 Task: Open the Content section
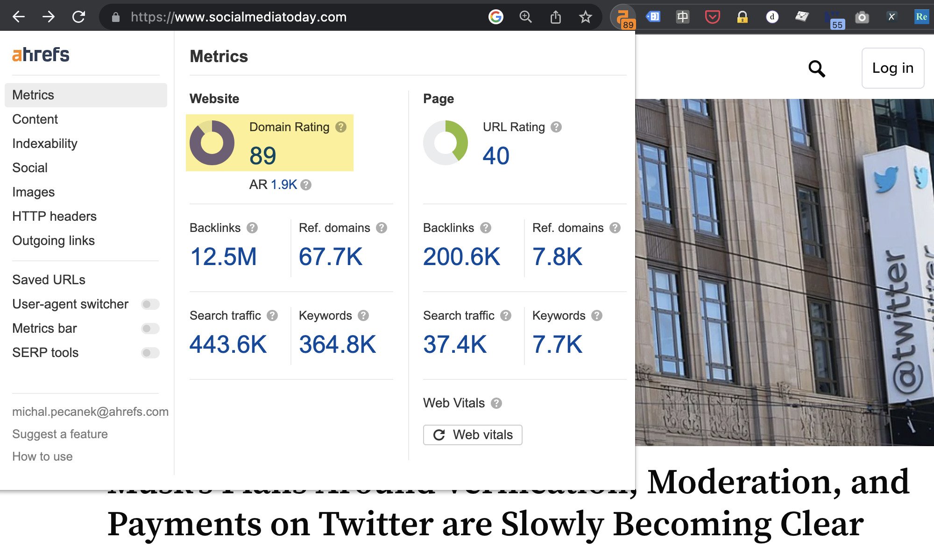click(x=35, y=119)
